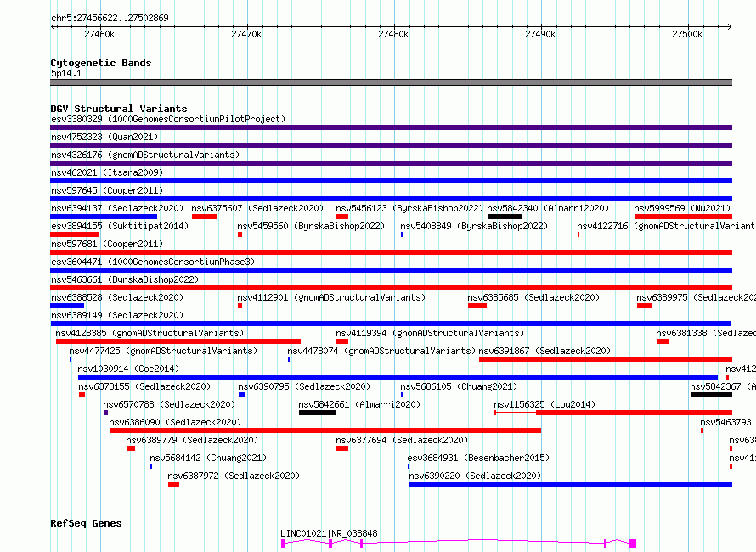The image size is (756, 552).
Task: Select nsv6388528 (Sedlazeck2020) label
Action: [117, 297]
